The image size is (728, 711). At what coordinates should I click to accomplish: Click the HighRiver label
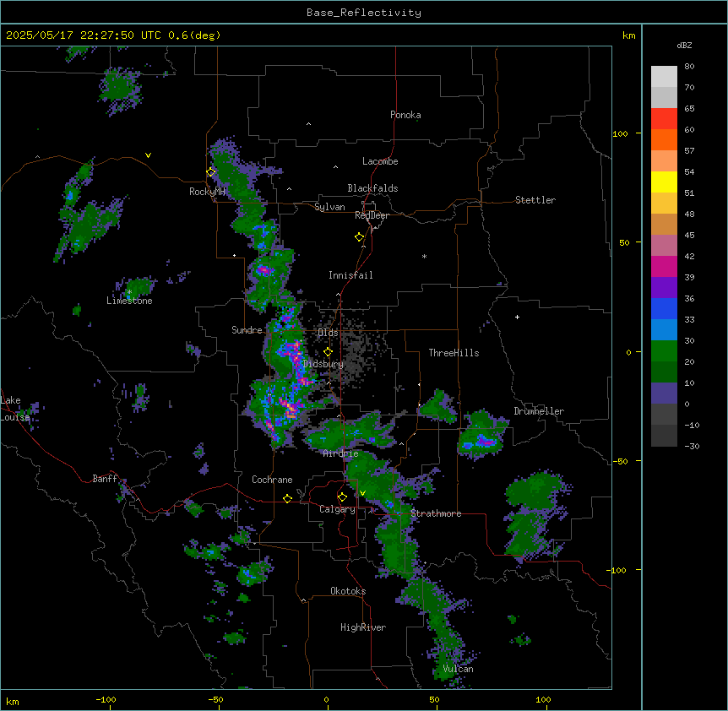pos(363,627)
